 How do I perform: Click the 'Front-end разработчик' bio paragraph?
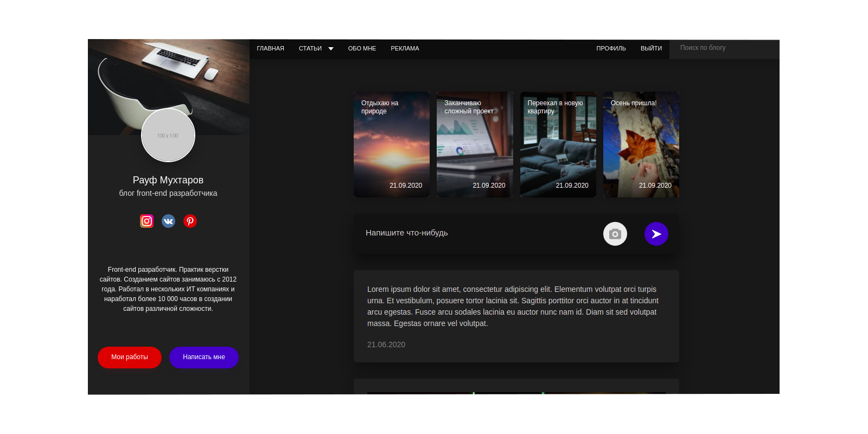point(168,289)
